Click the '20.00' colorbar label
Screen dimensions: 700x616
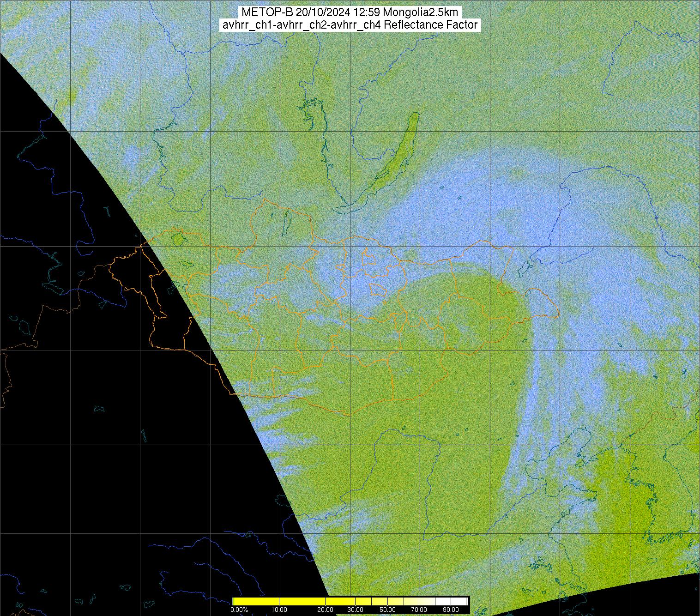tap(326, 610)
